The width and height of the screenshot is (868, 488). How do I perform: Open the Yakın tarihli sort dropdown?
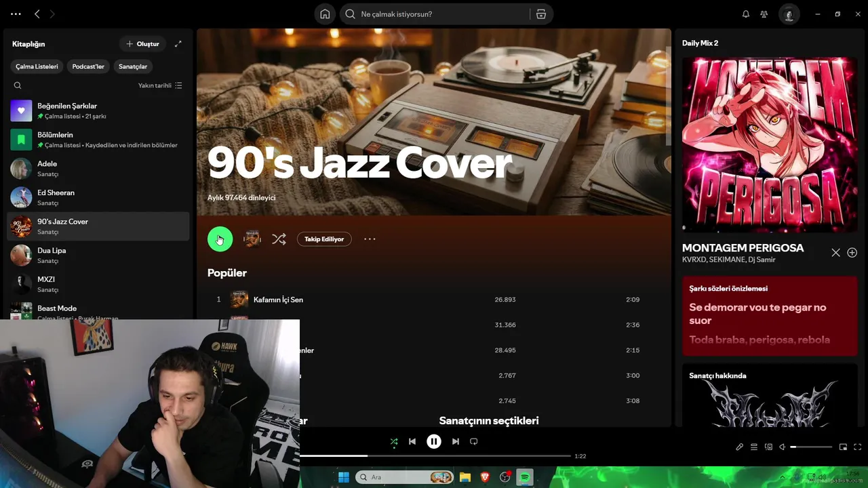point(160,85)
